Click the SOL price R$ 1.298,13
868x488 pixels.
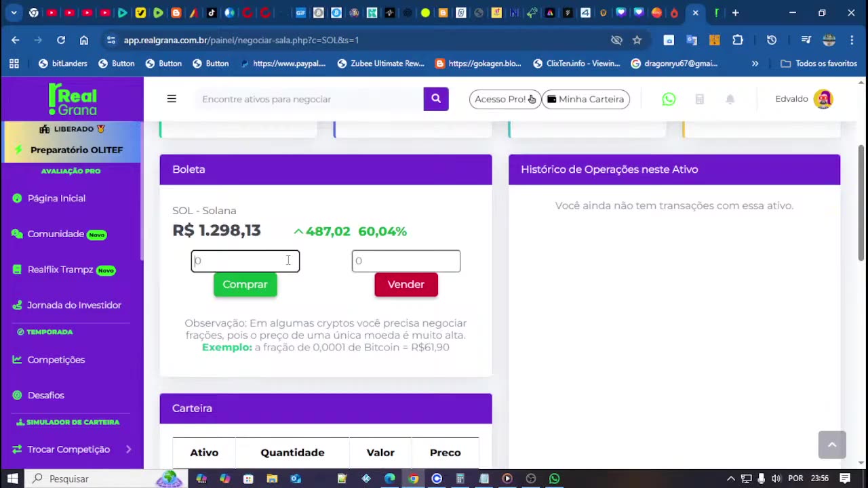[x=216, y=230]
